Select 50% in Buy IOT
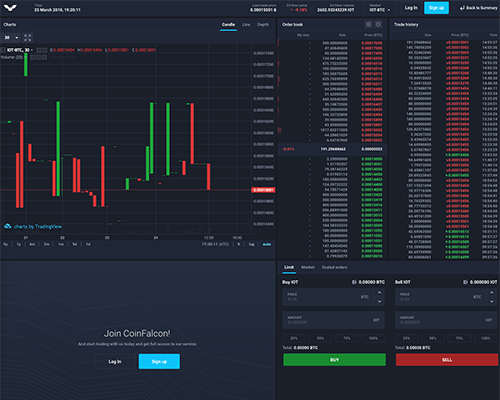Screen dimensions: 500x400 pyautogui.click(x=320, y=338)
